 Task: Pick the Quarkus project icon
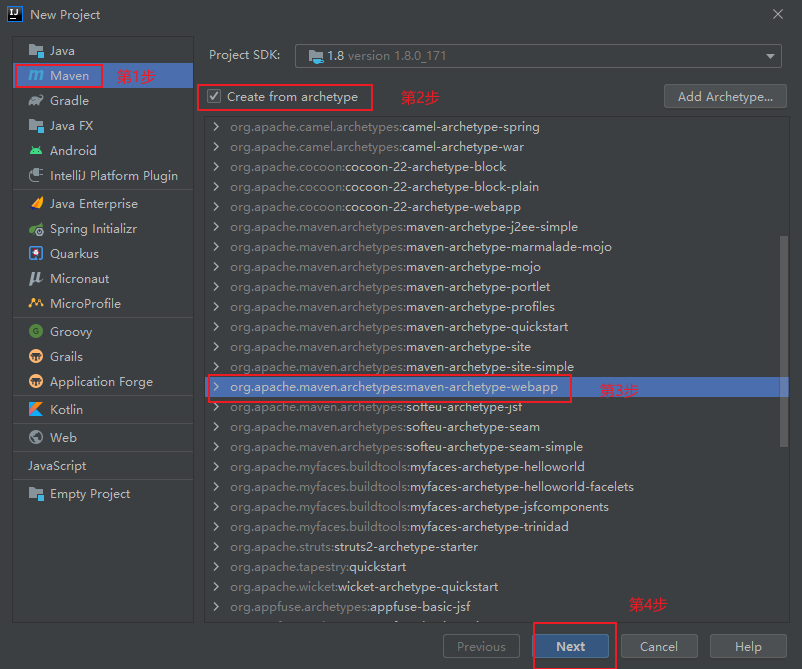36,254
